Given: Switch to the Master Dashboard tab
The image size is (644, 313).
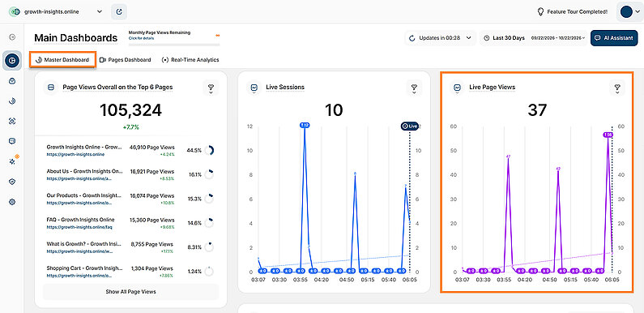Looking at the screenshot, I should [62, 60].
